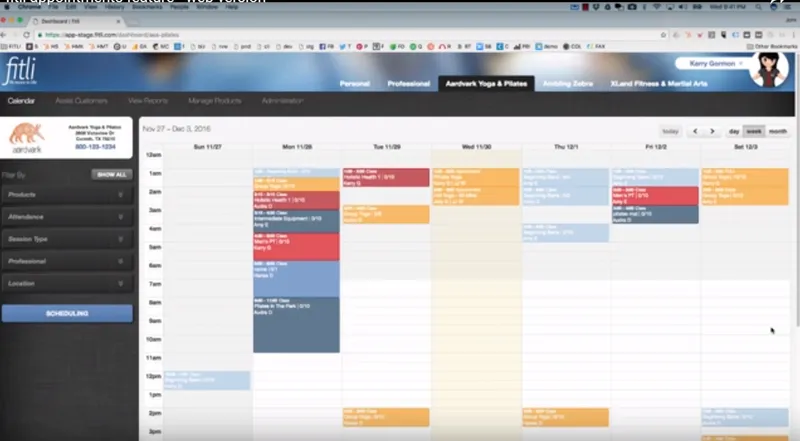Go to next week arrow
This screenshot has height=441, width=800.
click(712, 131)
